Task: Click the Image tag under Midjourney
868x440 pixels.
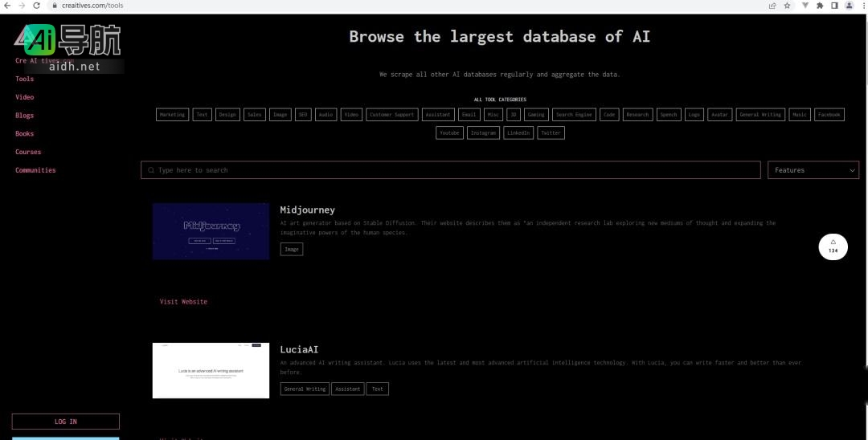Action: tap(292, 249)
